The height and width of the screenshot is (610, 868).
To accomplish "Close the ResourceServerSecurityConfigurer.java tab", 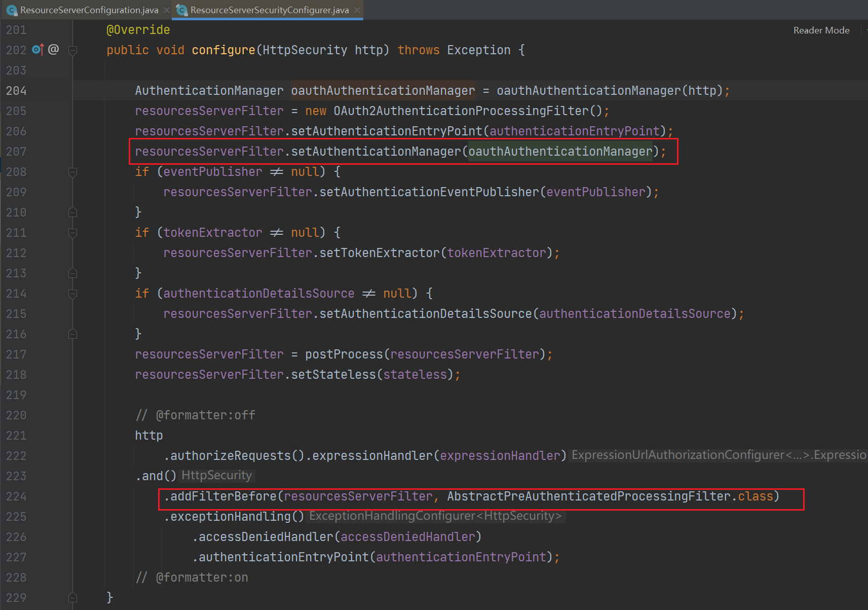I will 357,10.
